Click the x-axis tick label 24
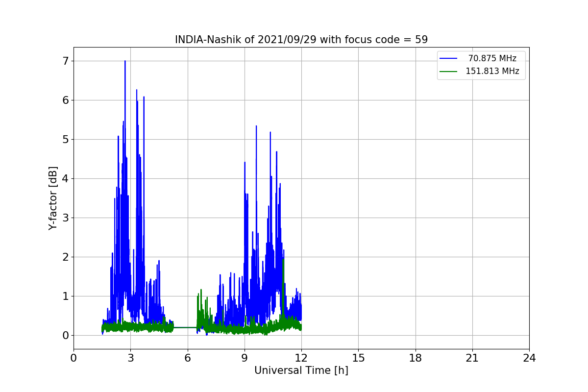The height and width of the screenshot is (392, 588). coord(529,358)
